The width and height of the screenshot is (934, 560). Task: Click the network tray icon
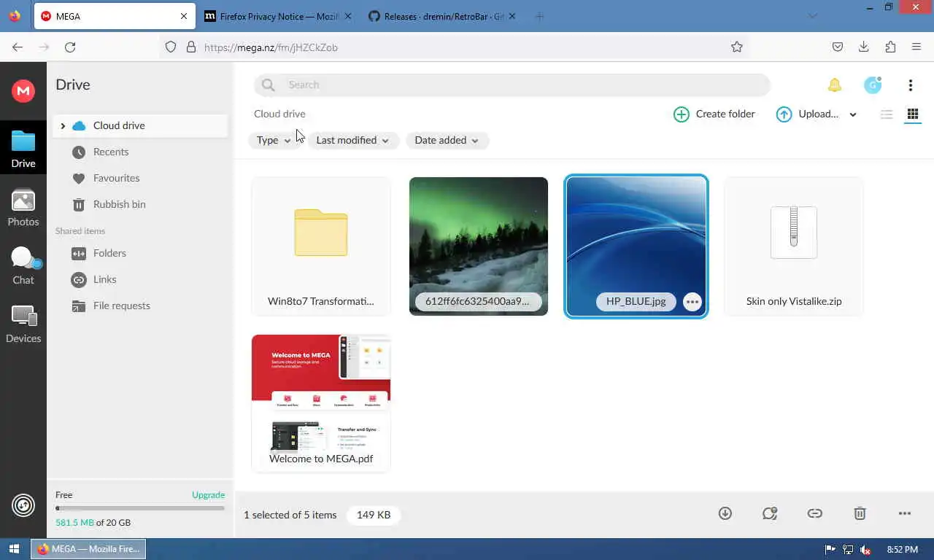(x=848, y=550)
